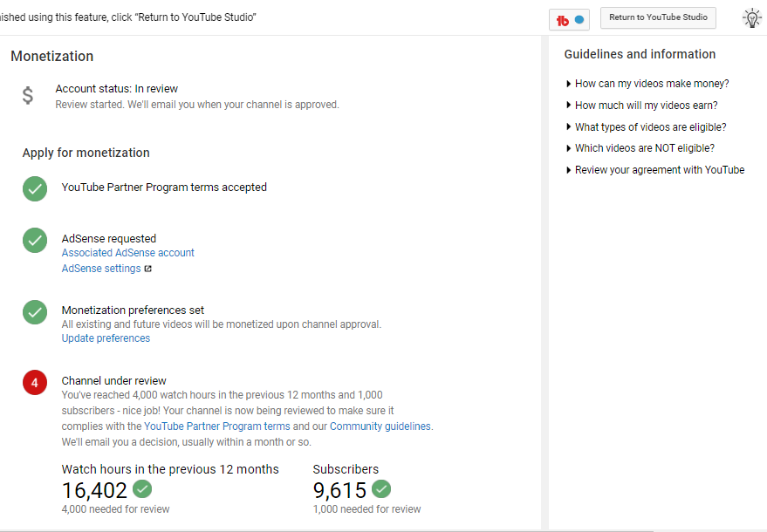Image resolution: width=767 pixels, height=532 pixels.
Task: Click the dollar sign account status icon
Action: click(28, 95)
